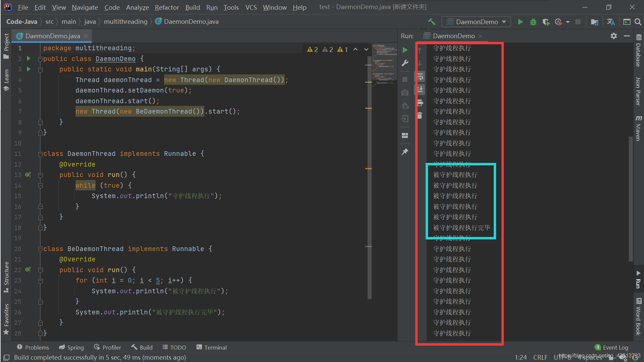Open Run panel settings gear

click(613, 36)
